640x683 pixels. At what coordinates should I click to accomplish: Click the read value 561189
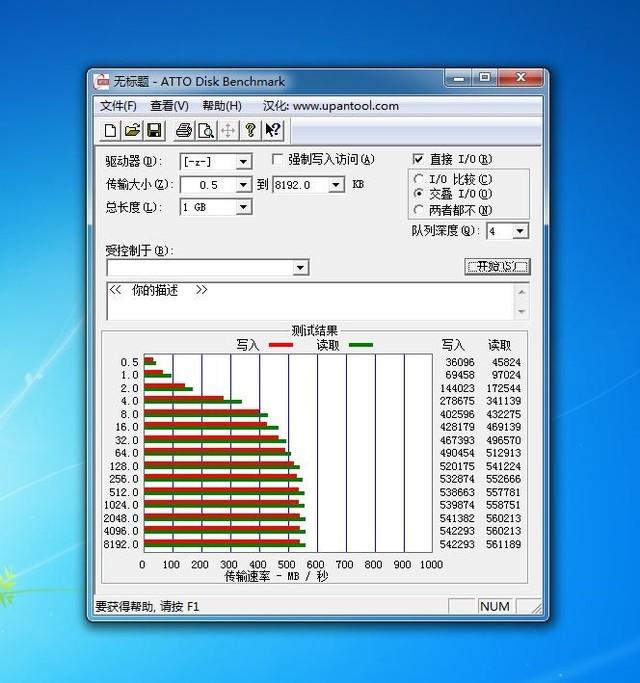[x=503, y=544]
